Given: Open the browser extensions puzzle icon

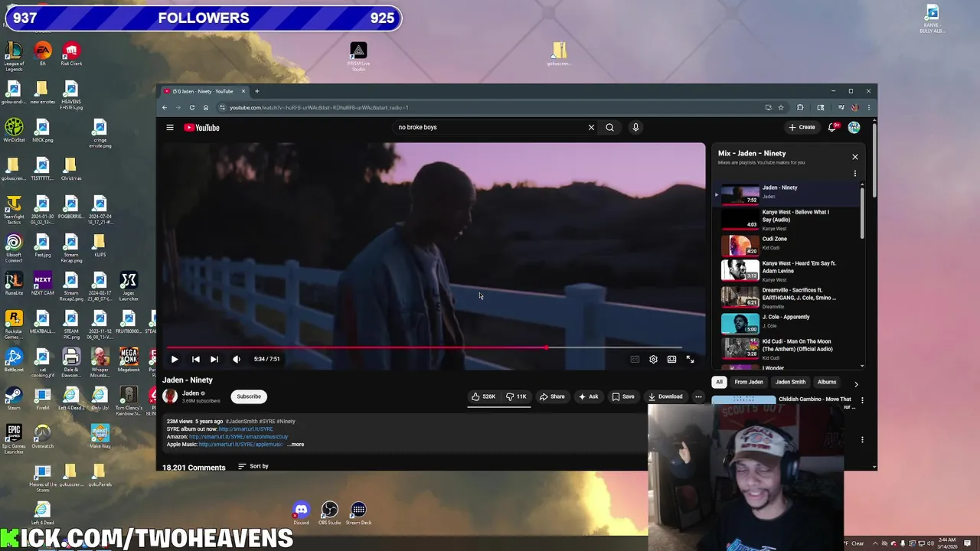Looking at the screenshot, I should 800,107.
